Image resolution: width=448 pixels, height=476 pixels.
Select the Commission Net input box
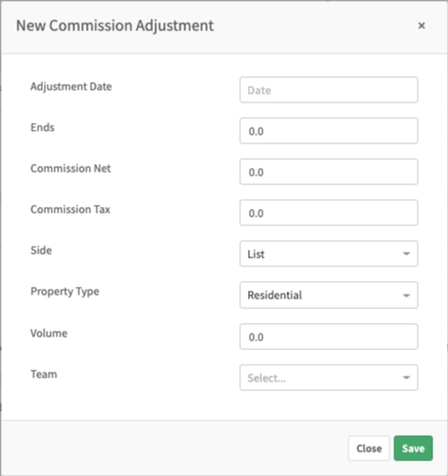pos(329,172)
